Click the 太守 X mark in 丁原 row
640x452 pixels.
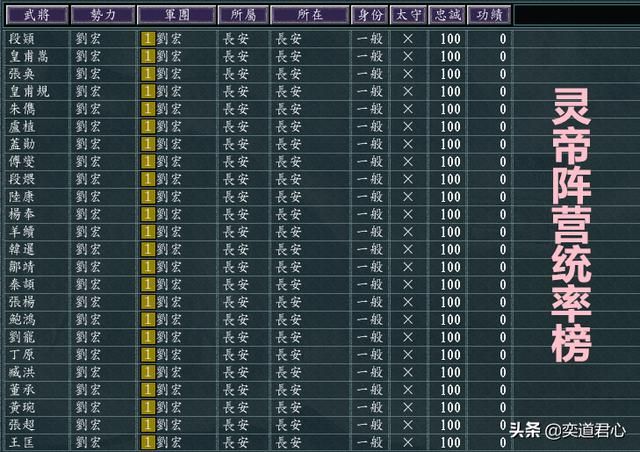click(408, 355)
